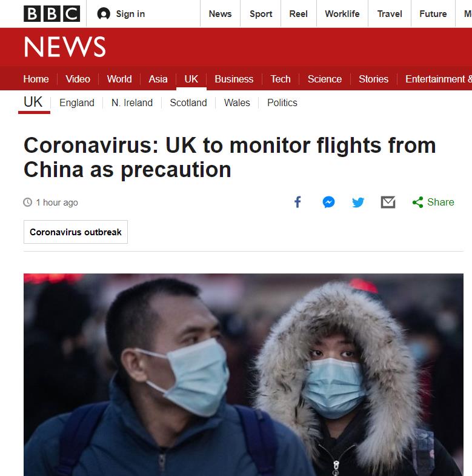
Task: Open the Science news section
Action: 325,79
